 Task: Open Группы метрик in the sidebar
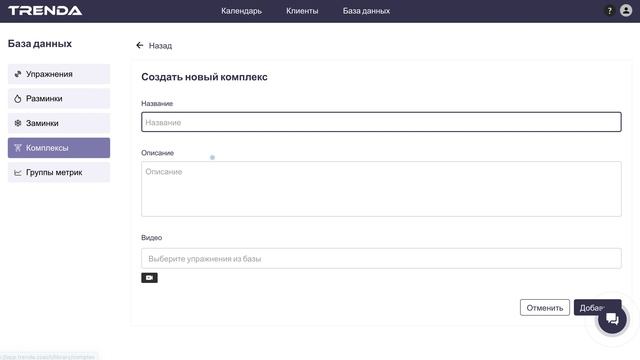(59, 172)
